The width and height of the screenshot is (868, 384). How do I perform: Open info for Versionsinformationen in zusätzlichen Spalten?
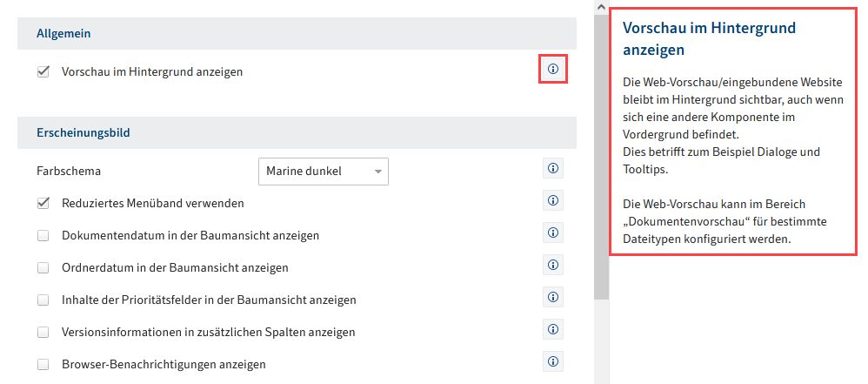(x=552, y=329)
